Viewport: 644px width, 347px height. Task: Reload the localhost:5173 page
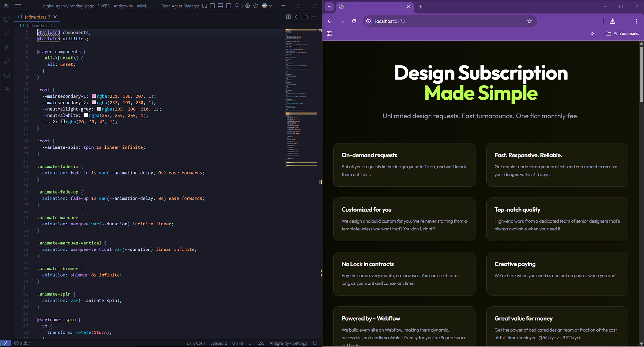354,21
